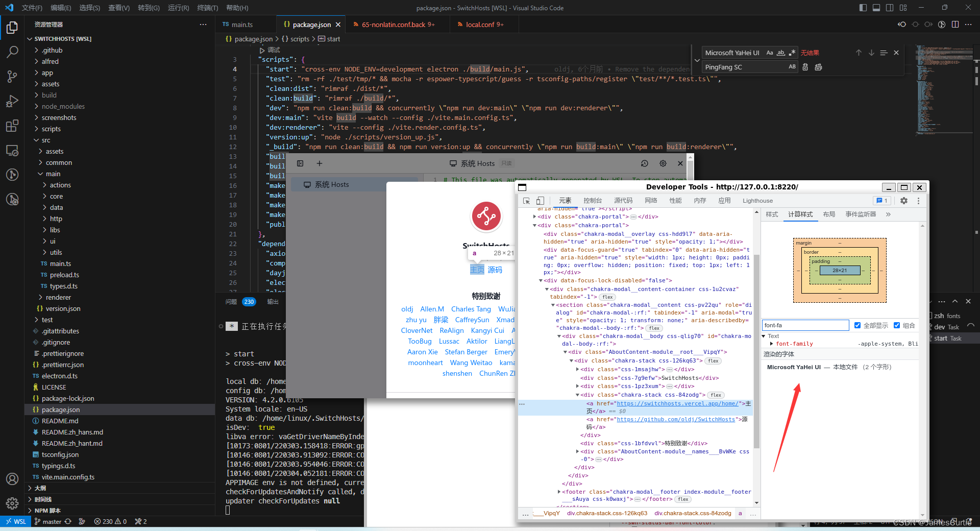Expand the 大纲 outline section
Viewport: 980px width, 531px height.
(x=40, y=488)
